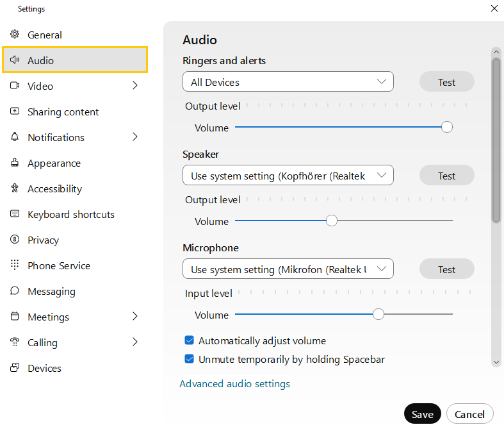Click the General gear icon in sidebar

pyautogui.click(x=15, y=35)
